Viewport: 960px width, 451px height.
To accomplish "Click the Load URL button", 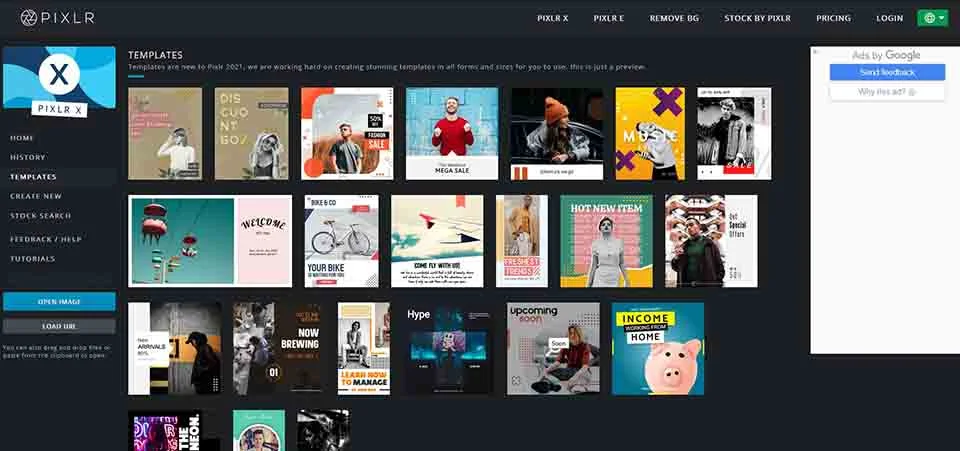I will (59, 326).
